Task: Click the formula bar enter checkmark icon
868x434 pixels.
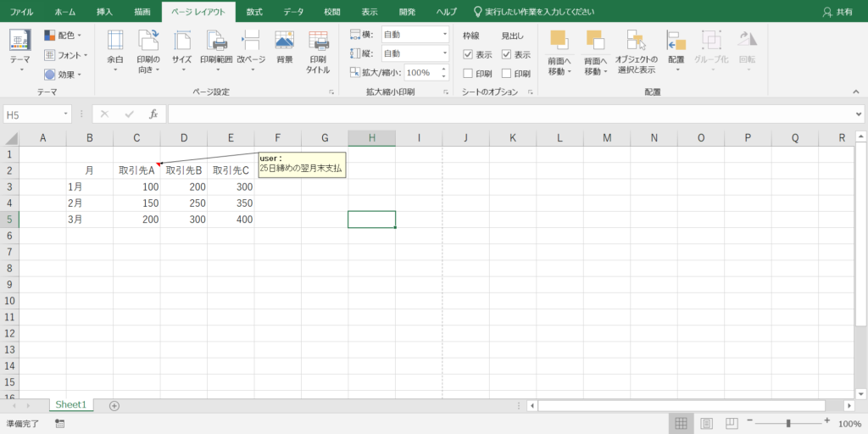Action: pyautogui.click(x=130, y=114)
